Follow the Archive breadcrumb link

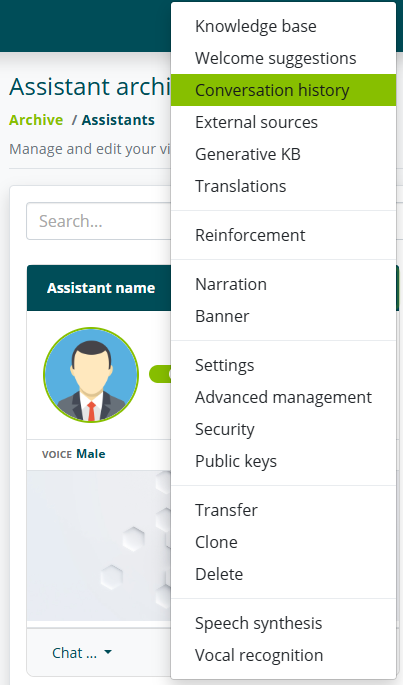(x=36, y=120)
